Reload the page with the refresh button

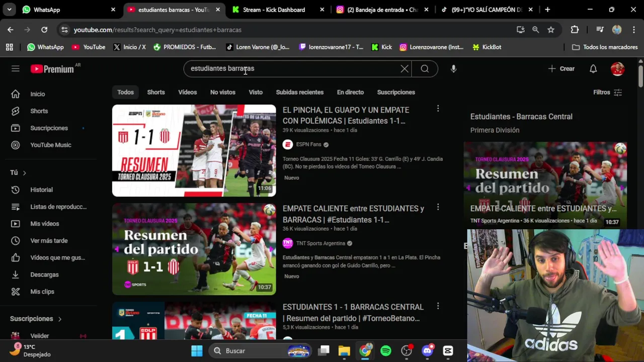coord(44,30)
